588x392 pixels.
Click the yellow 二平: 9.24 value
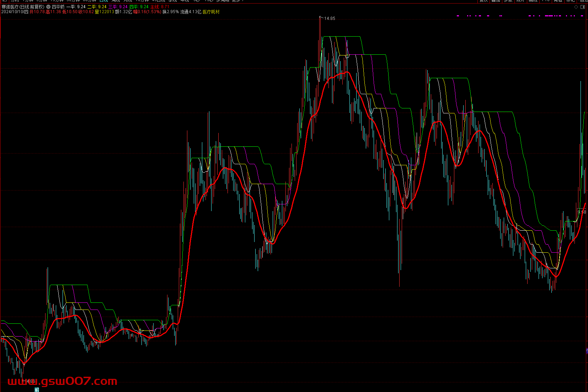pos(97,7)
